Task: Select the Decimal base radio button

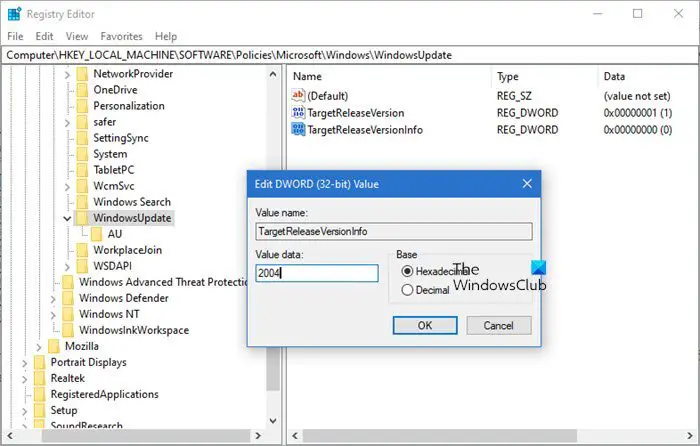Action: (x=407, y=290)
